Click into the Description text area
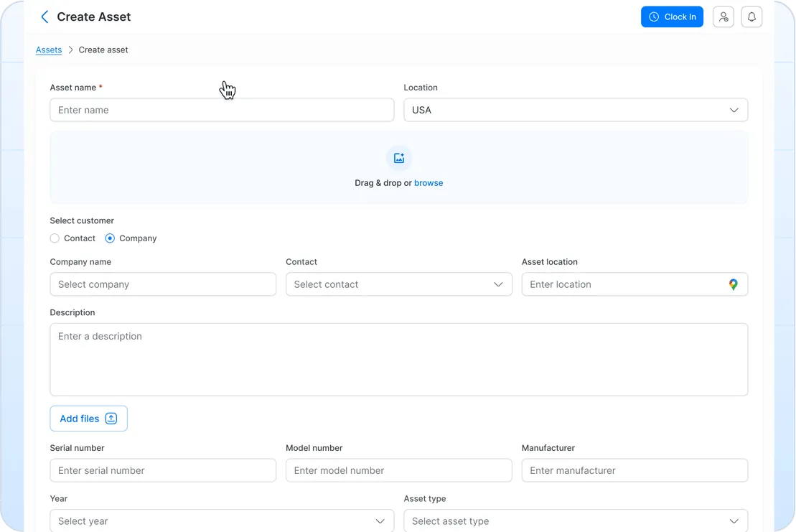 pyautogui.click(x=399, y=360)
